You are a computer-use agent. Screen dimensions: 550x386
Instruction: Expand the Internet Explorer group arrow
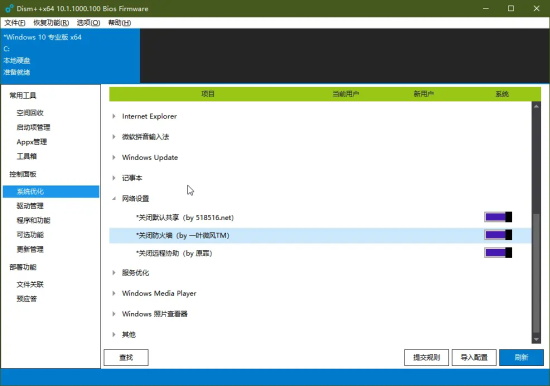114,116
